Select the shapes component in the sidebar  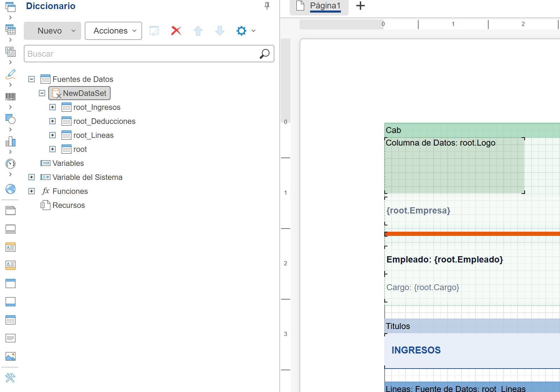point(10,119)
